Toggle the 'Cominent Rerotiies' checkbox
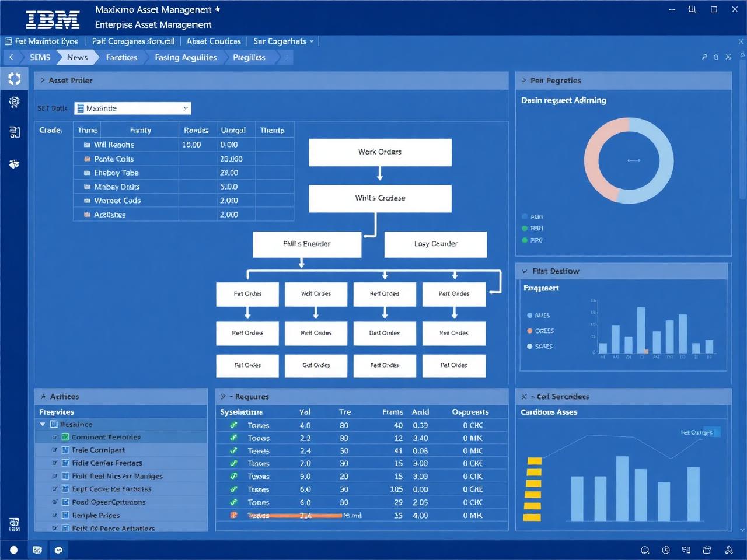Screen dimensions: 747x560 [x=65, y=437]
